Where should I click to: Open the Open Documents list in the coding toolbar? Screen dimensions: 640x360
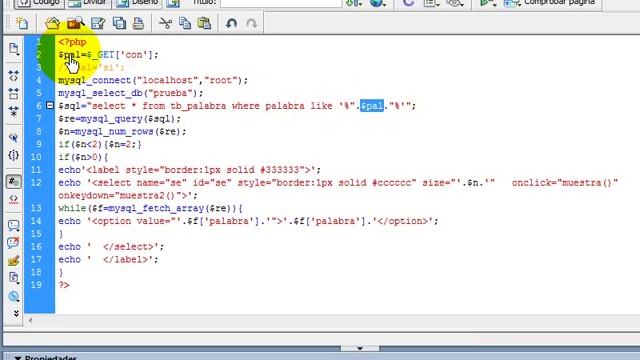click(13, 49)
